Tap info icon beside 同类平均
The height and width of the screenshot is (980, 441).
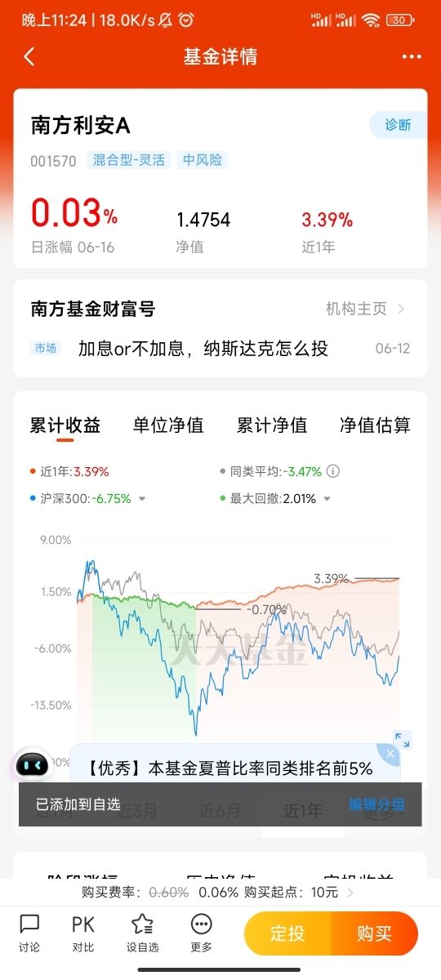click(333, 471)
